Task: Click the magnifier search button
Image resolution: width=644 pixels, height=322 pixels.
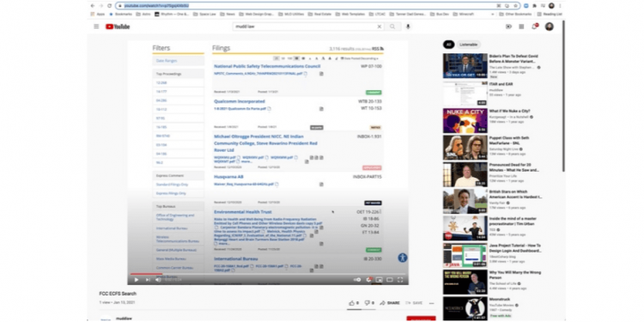Action: click(x=392, y=27)
